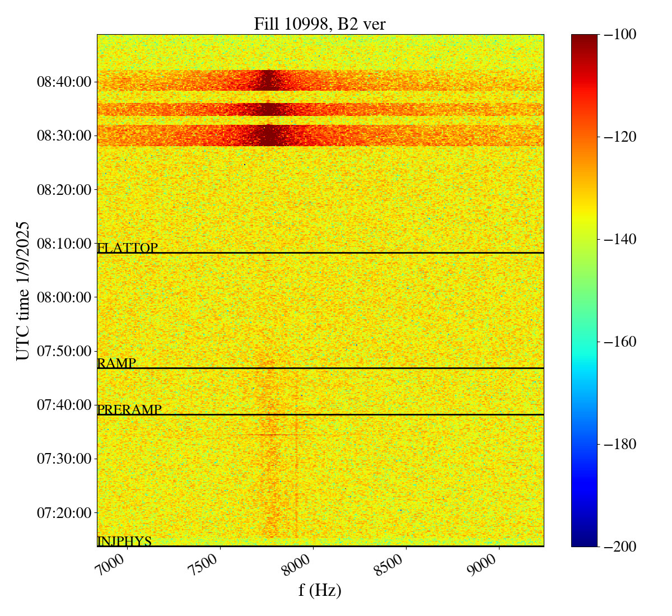Click the −160 colorbar tick label
672x616 pixels.
[620, 342]
